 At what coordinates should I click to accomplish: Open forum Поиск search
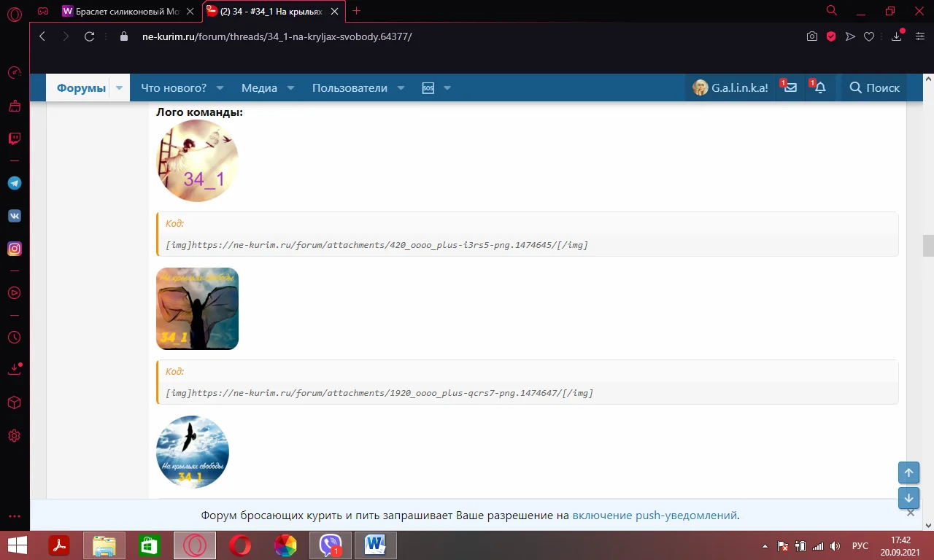(x=875, y=87)
